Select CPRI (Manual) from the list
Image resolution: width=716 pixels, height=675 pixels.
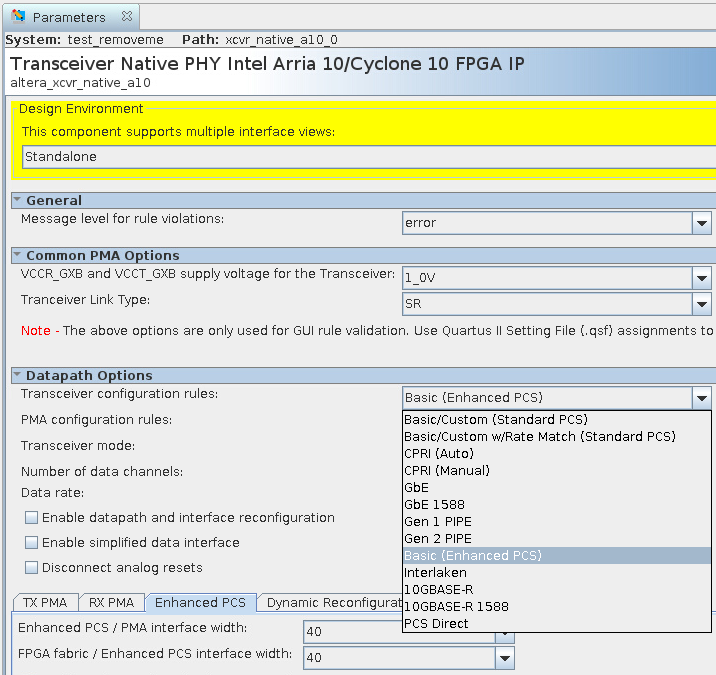coord(557,470)
